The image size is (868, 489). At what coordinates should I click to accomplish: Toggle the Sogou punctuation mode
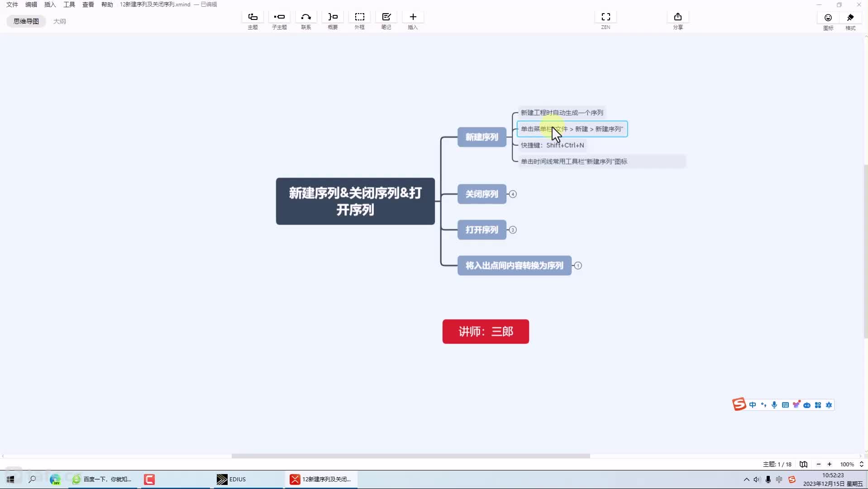pos(763,405)
